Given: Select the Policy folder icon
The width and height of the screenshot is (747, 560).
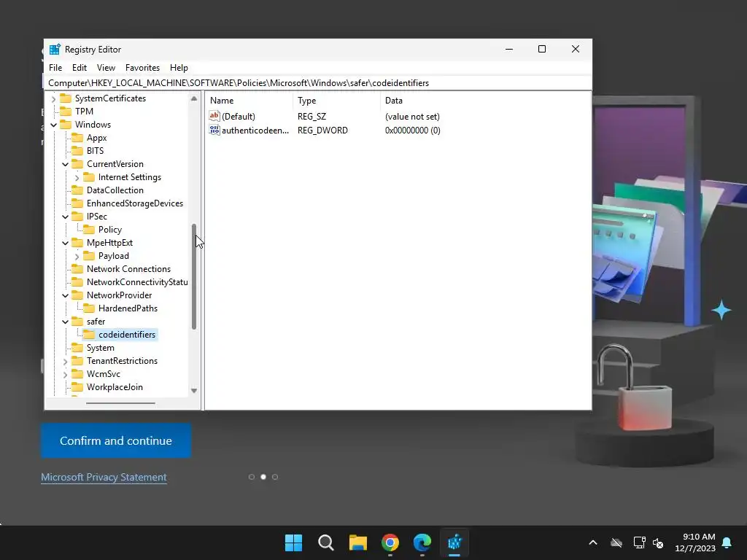Looking at the screenshot, I should [89, 230].
